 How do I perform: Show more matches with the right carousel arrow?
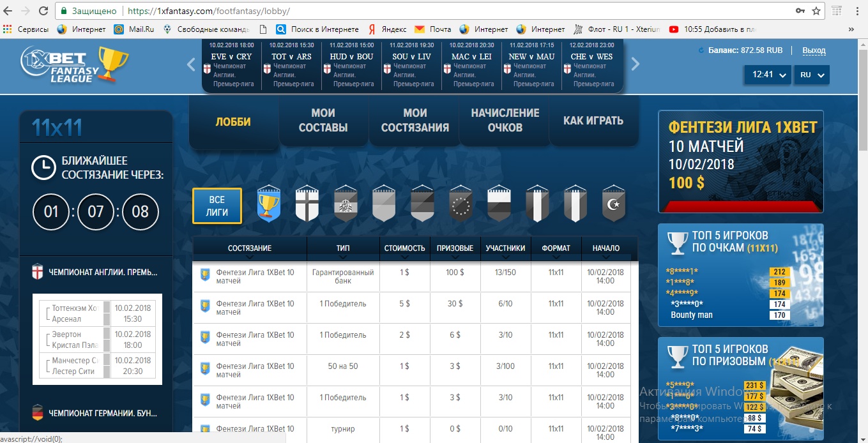click(x=635, y=64)
